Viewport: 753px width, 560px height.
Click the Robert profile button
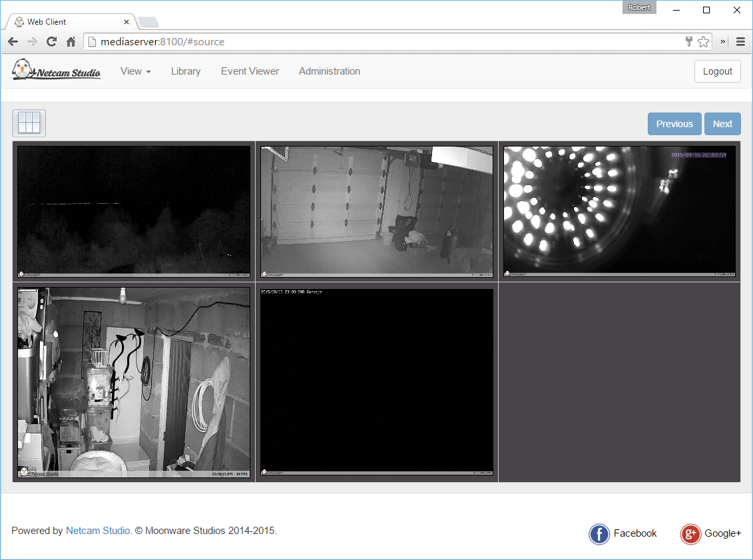[x=638, y=7]
